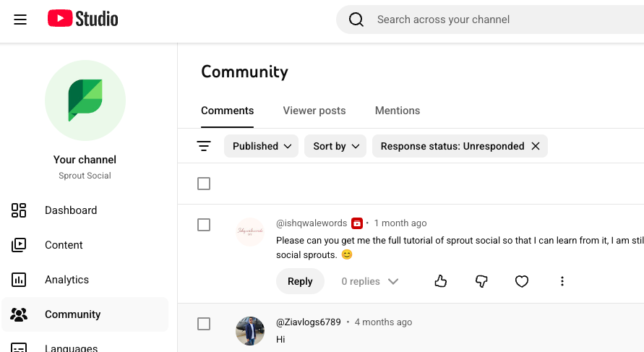Select the @Ziavlogs6789 comment checkbox
644x352 pixels.
204,324
